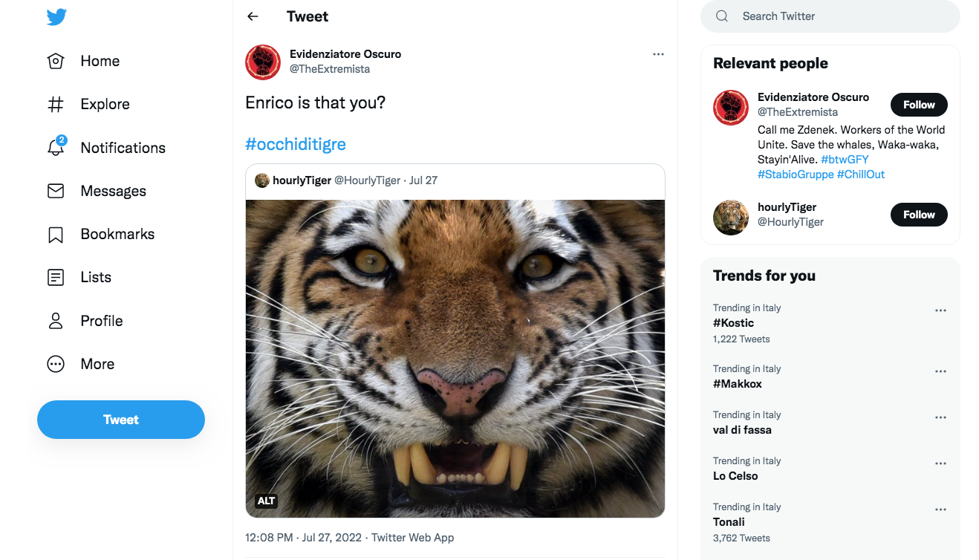Click the Twitter bird logo
Viewport: 979px width, 560px height.
tap(56, 16)
